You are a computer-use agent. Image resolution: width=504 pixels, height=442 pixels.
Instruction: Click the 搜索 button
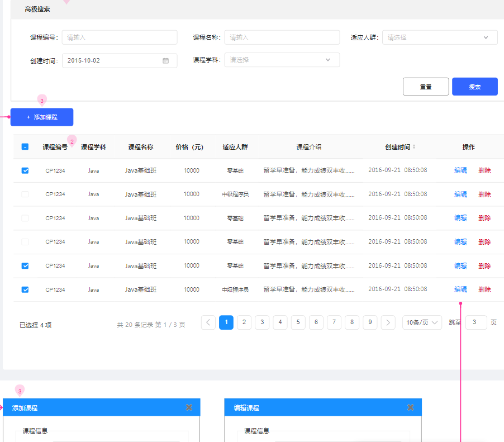[x=474, y=86]
